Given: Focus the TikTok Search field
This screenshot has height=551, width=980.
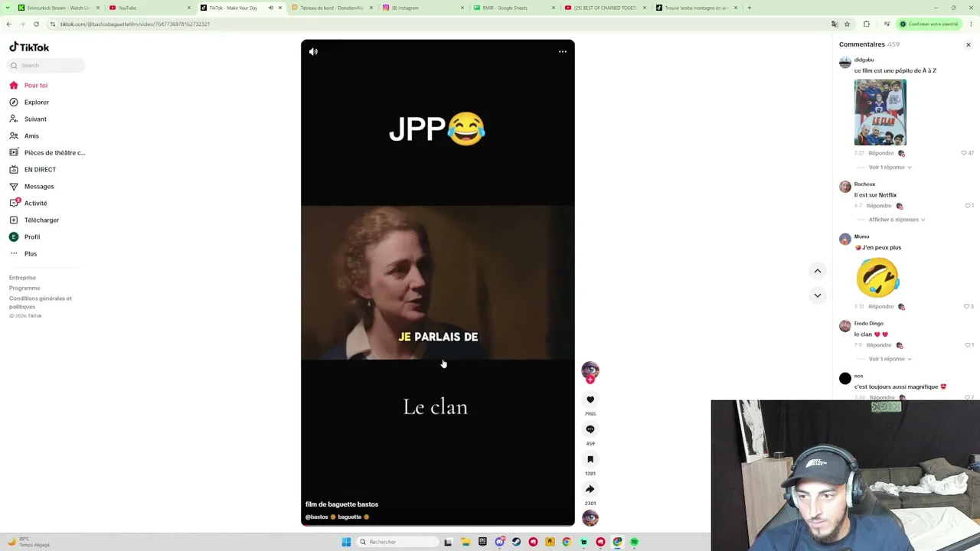Looking at the screenshot, I should (47, 65).
